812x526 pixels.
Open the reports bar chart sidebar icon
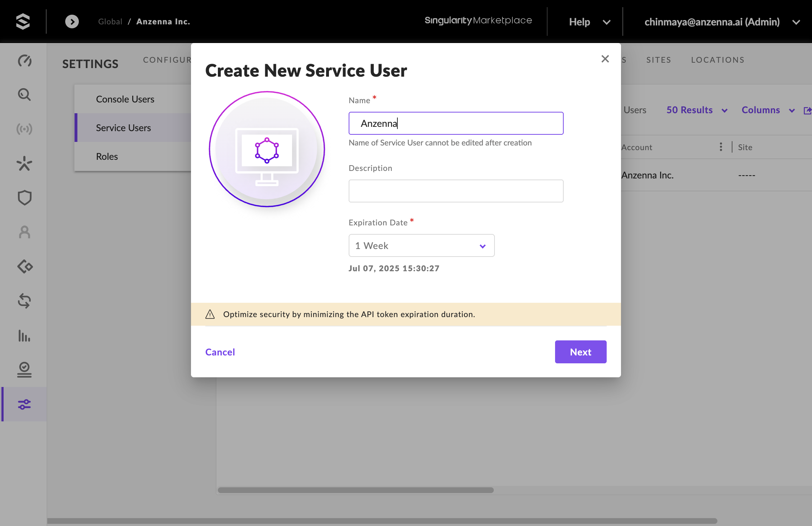pos(24,336)
